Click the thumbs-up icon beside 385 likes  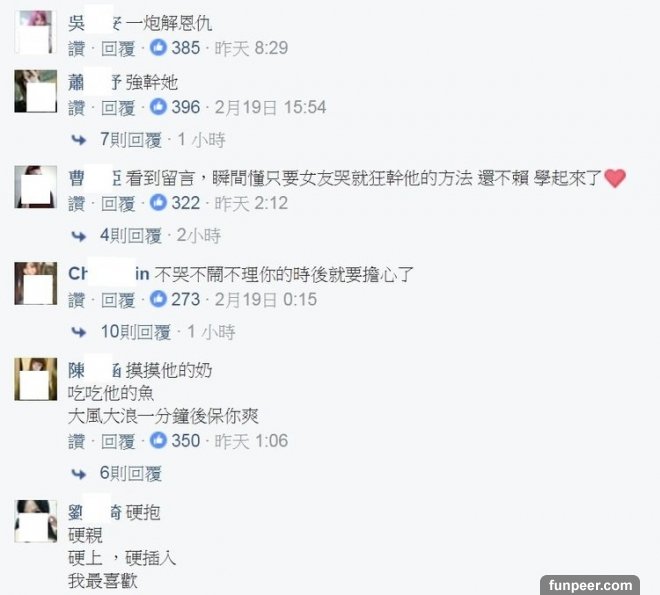pyautogui.click(x=158, y=47)
